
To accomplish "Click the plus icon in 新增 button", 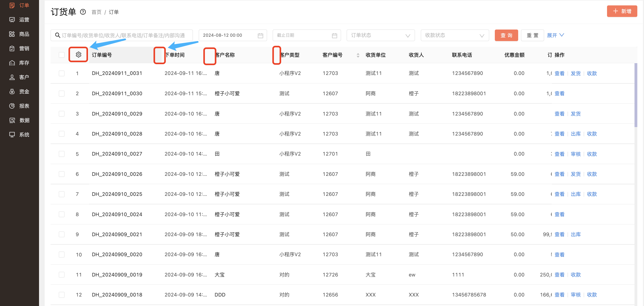I will pos(615,11).
